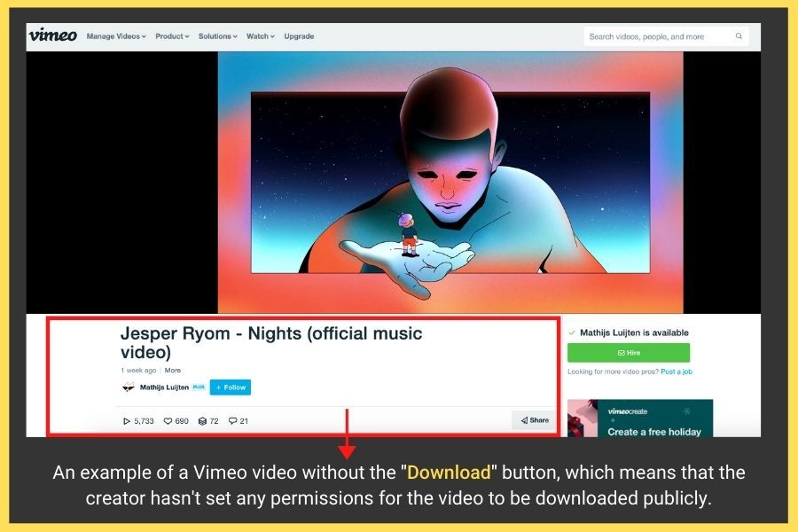This screenshot has width=798, height=532.
Task: Go to the Upgrade page
Action: click(299, 36)
